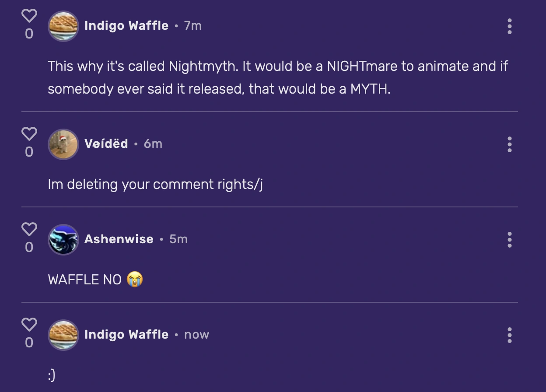The height and width of the screenshot is (392, 546).
Task: Open more options for Ashenwise's comment
Action: (x=509, y=240)
